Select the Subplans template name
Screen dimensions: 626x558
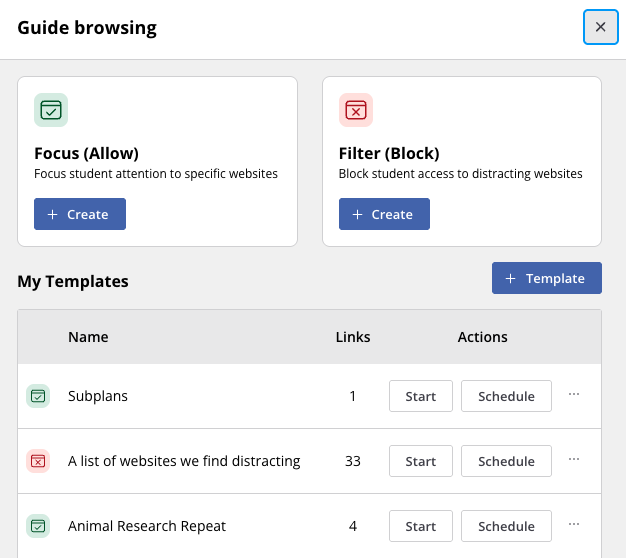[x=98, y=396]
